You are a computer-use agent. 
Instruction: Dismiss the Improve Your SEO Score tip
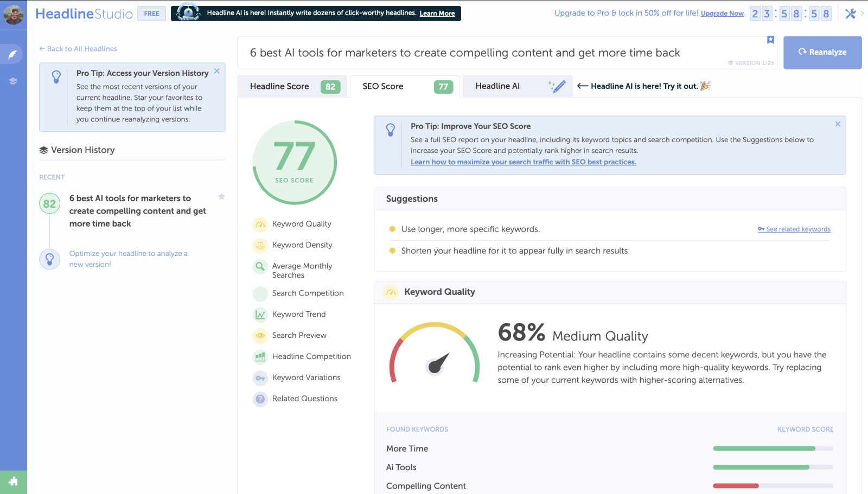(x=838, y=124)
